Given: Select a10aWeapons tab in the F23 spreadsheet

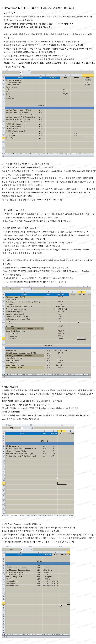Looking at the screenshot, I should tap(36, 635).
